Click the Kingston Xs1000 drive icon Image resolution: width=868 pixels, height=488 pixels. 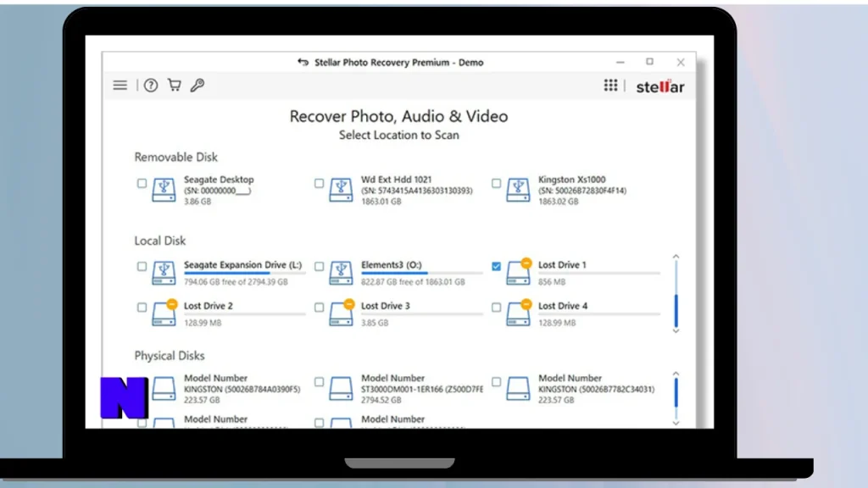click(518, 190)
